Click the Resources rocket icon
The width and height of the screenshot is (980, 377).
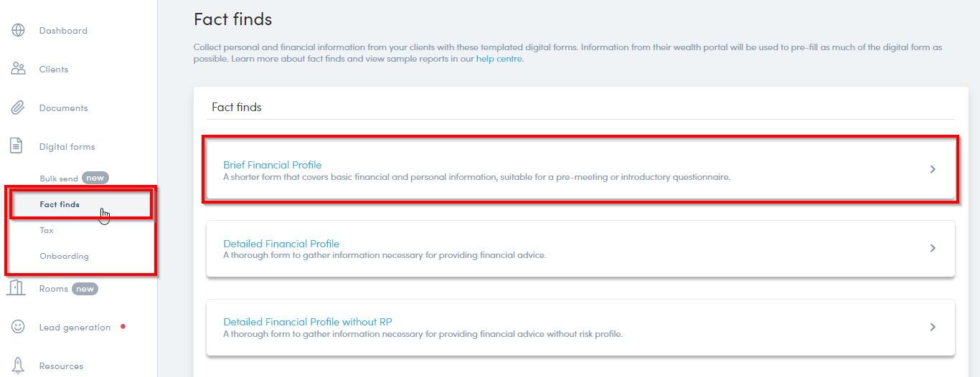[18, 365]
